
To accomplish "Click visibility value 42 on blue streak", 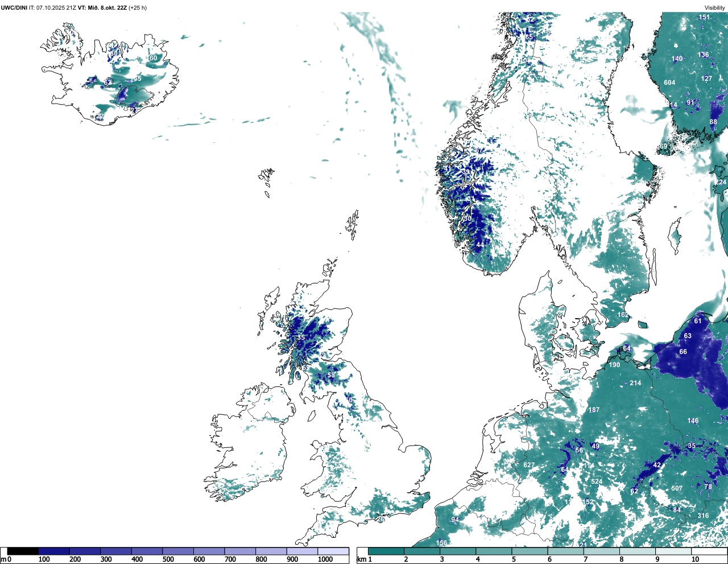I will click(657, 465).
